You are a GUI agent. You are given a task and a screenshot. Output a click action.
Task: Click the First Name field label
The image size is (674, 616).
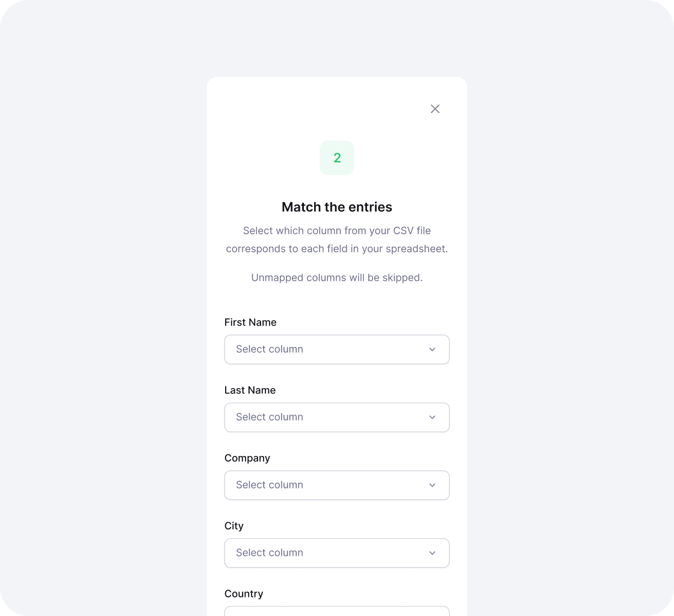pyautogui.click(x=250, y=322)
